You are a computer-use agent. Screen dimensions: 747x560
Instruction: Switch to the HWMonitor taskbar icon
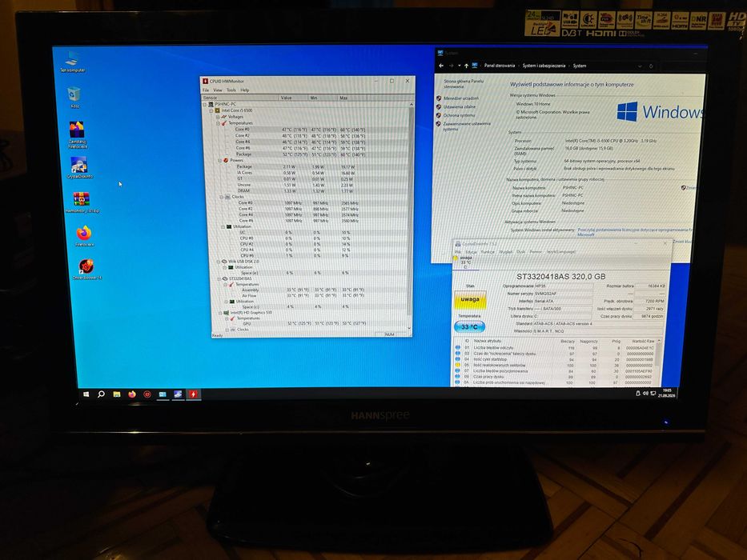pos(194,394)
